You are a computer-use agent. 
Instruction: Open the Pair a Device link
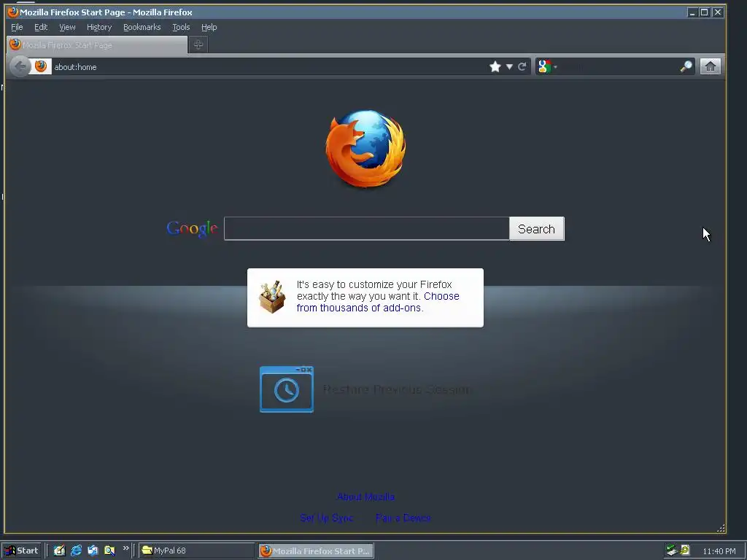point(403,518)
